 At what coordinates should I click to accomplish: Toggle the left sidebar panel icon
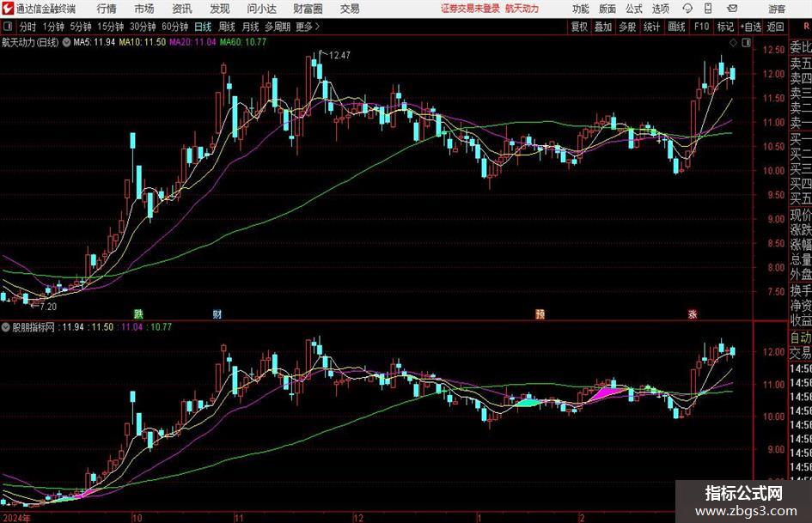[x=8, y=27]
